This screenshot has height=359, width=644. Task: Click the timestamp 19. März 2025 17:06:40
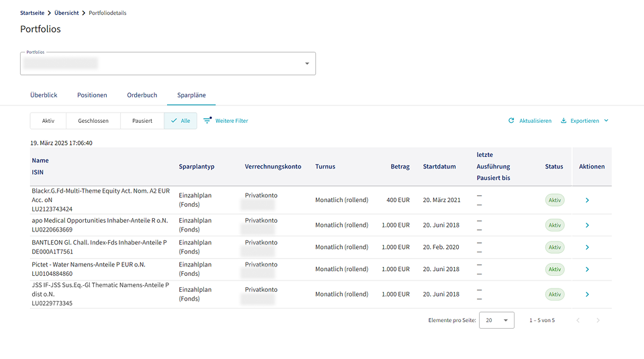(x=61, y=143)
